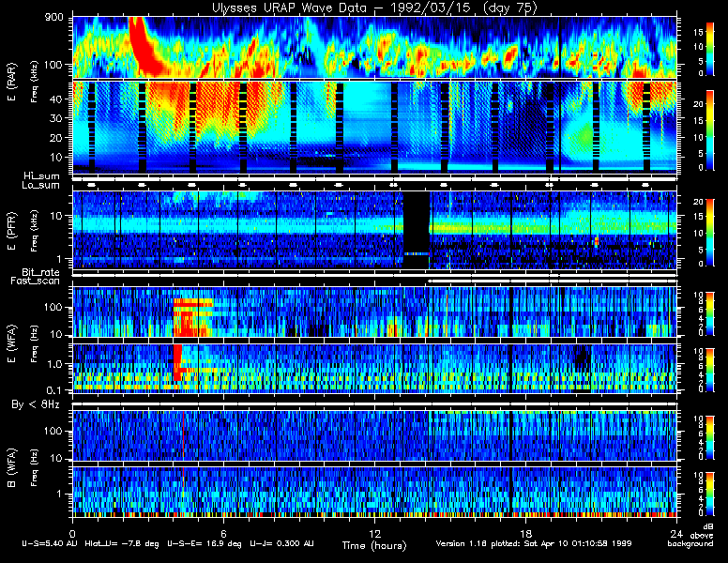The height and width of the screenshot is (563, 728).
Task: Click the color bar beside the PFR panel
Action: (710, 233)
